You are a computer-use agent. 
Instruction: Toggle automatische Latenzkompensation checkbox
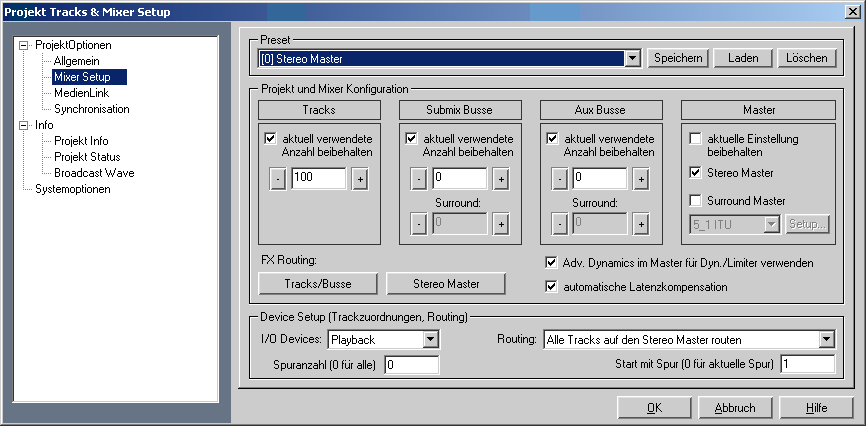551,287
